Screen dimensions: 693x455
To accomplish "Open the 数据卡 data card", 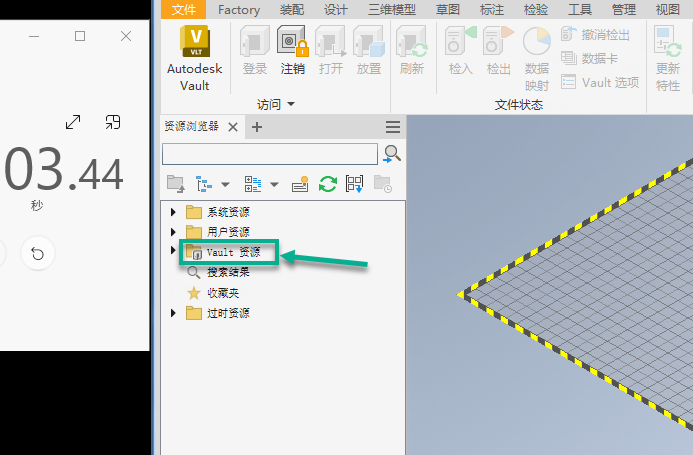I will [589, 58].
